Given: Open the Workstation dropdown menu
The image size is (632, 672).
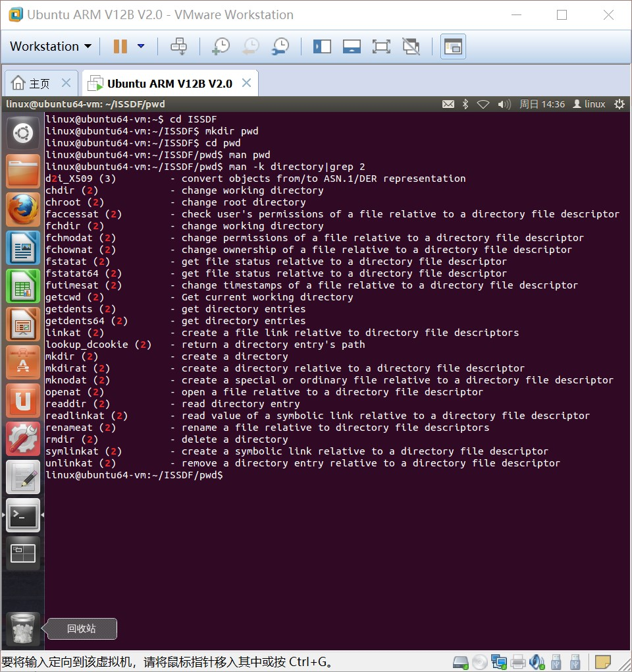Looking at the screenshot, I should 51,46.
